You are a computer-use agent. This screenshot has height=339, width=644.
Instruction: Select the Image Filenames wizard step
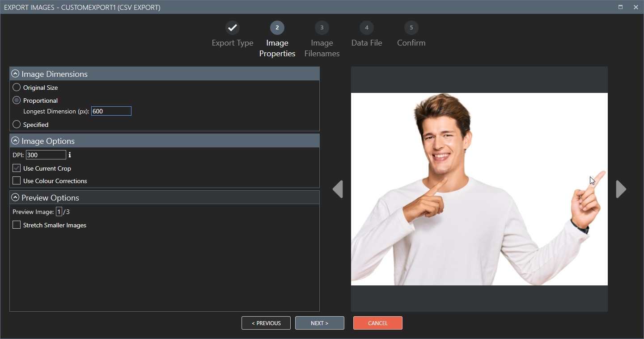pyautogui.click(x=322, y=27)
